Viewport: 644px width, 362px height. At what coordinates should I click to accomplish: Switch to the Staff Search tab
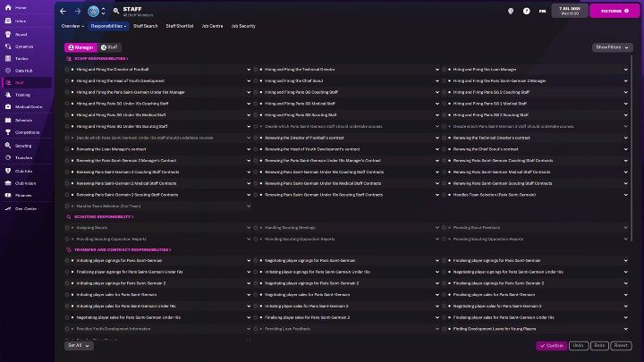coord(145,26)
